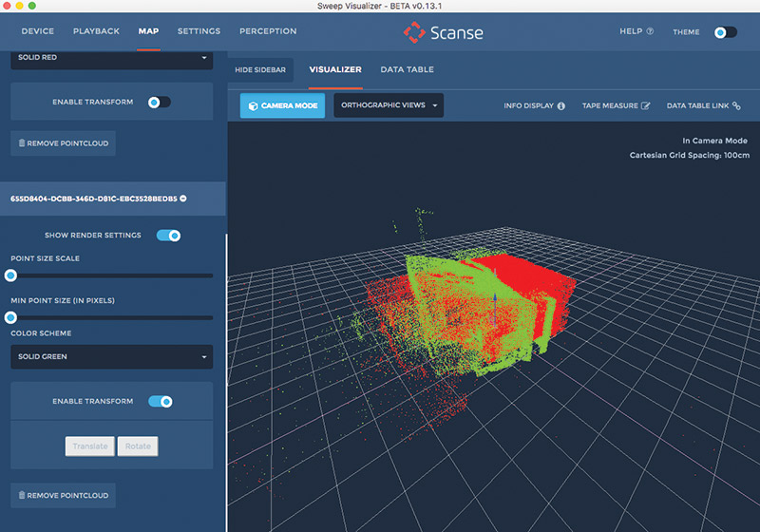The height and width of the screenshot is (532, 760).
Task: Click trash icon on upper REMOVE POINTCLOUD
Action: tap(22, 142)
